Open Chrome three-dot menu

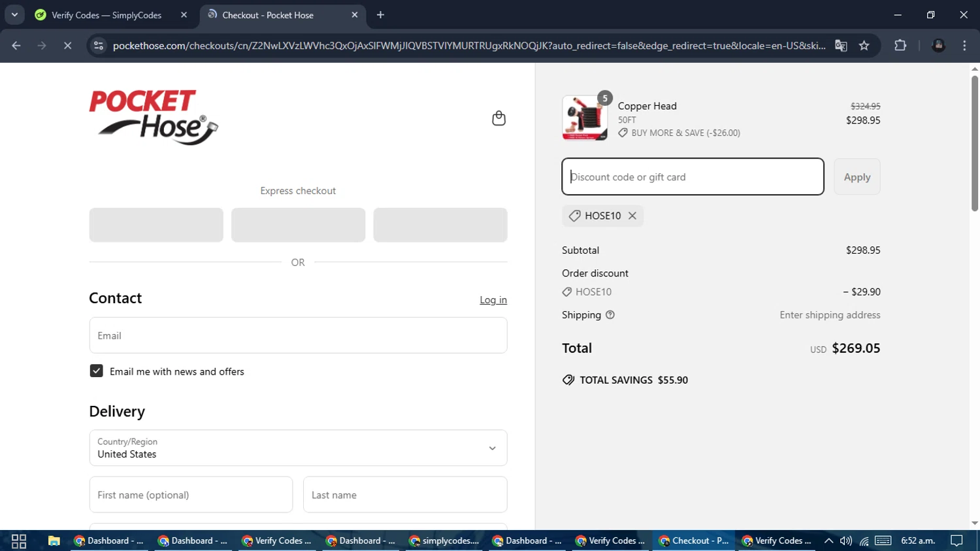pyautogui.click(x=964, y=46)
